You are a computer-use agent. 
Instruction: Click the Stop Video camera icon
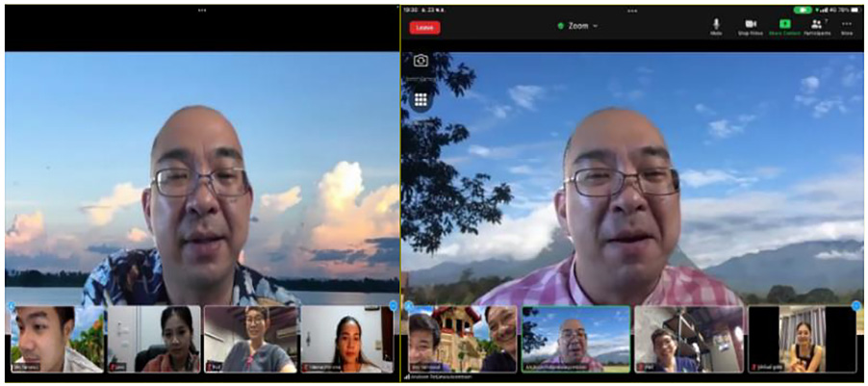pos(750,24)
